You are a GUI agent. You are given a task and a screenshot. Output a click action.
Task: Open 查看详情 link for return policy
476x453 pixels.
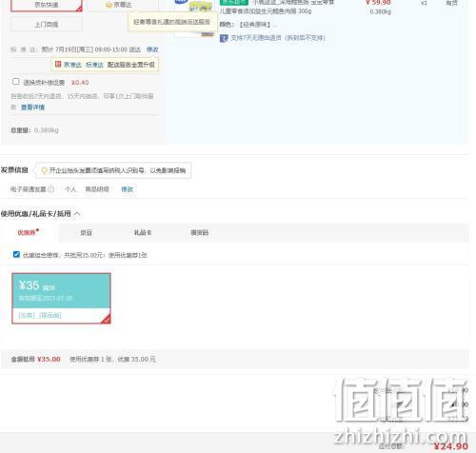pyautogui.click(x=32, y=108)
